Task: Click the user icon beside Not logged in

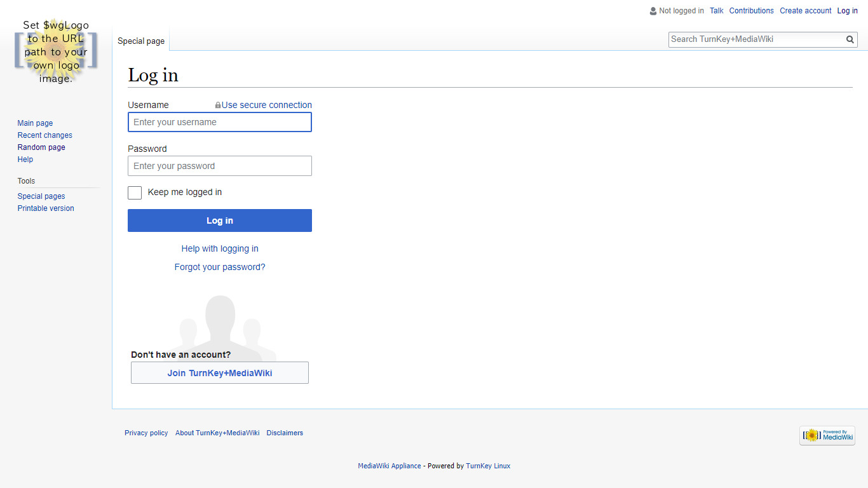Action: (653, 11)
